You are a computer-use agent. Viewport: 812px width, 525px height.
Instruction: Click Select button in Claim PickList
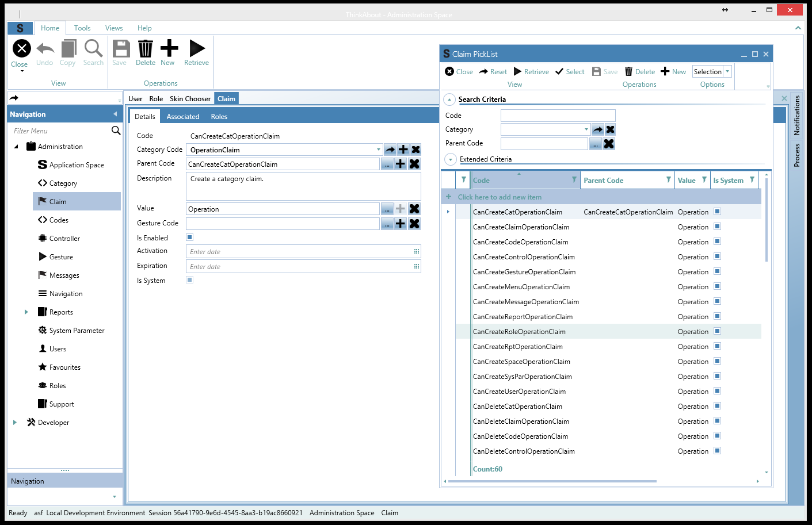pyautogui.click(x=570, y=72)
